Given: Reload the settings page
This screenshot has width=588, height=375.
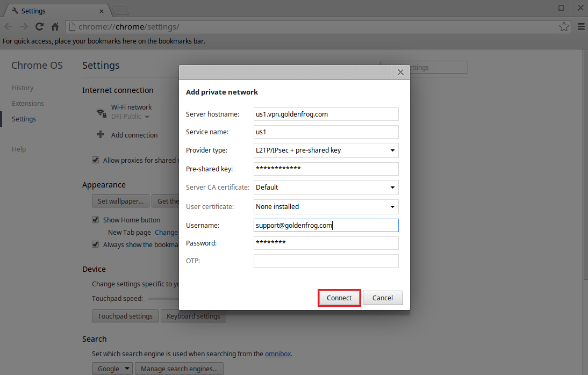Looking at the screenshot, I should click(39, 26).
